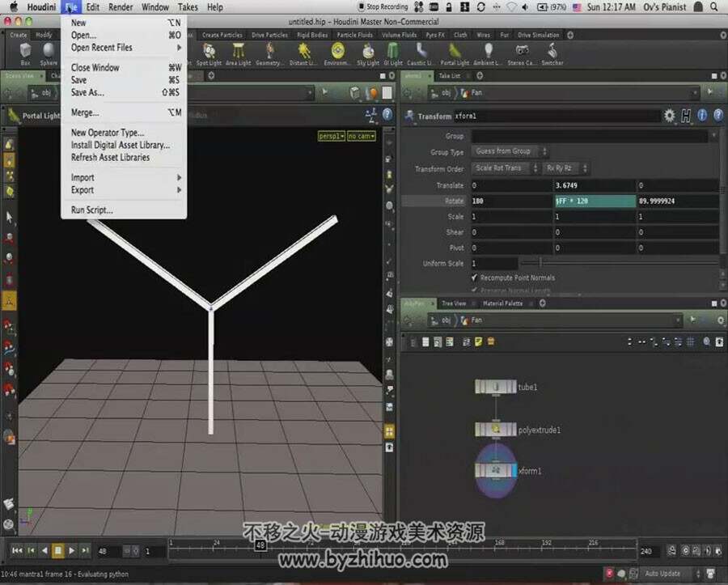Click the Spotlight search icon in menu bar

pos(714,6)
